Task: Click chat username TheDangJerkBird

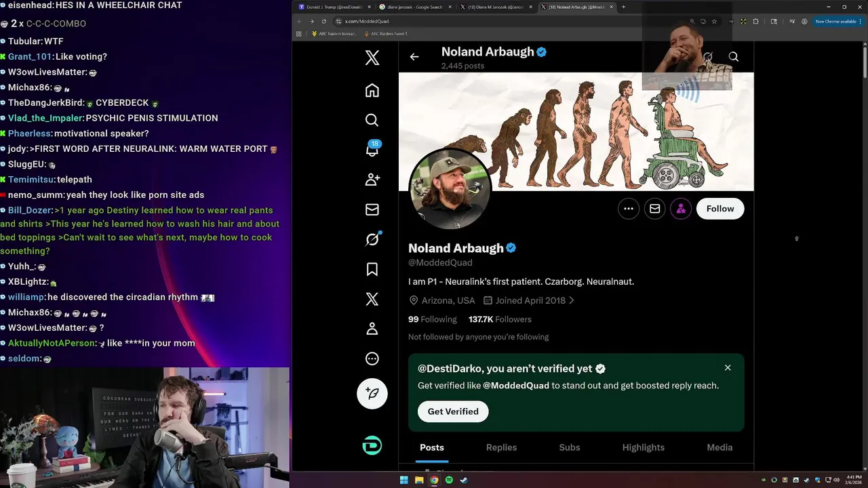Action: (x=46, y=103)
